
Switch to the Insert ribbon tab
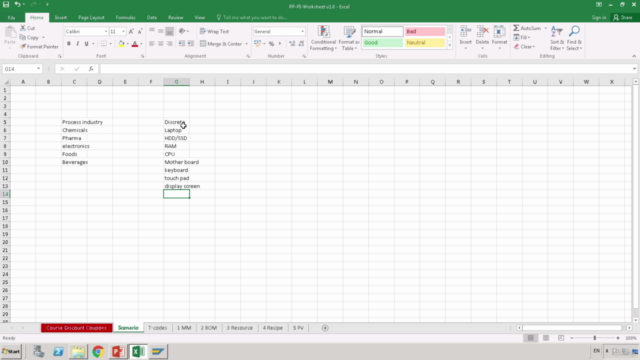coord(61,18)
